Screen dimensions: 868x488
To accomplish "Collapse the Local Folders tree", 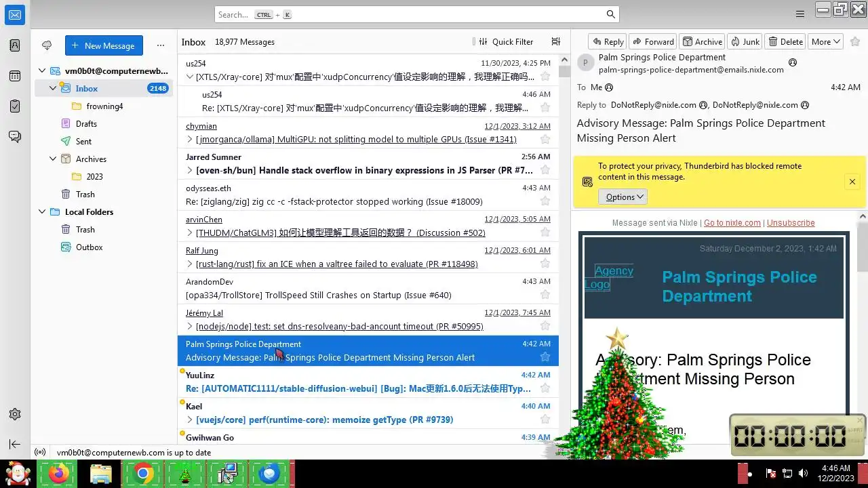I will click(x=42, y=211).
